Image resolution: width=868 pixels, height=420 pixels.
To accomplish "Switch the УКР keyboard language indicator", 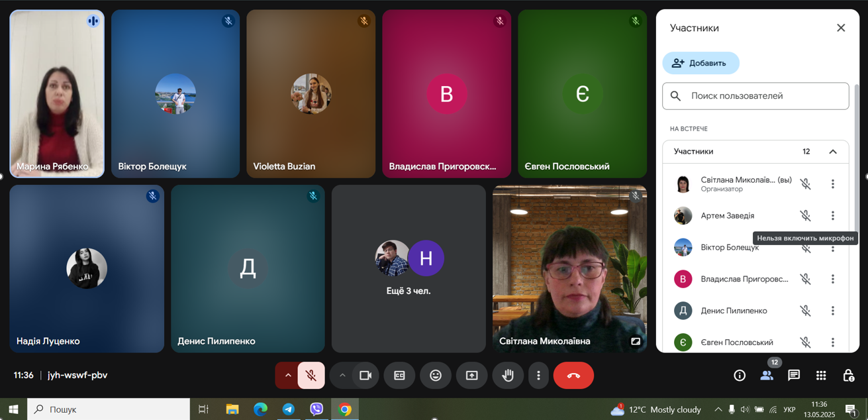I will coord(789,409).
